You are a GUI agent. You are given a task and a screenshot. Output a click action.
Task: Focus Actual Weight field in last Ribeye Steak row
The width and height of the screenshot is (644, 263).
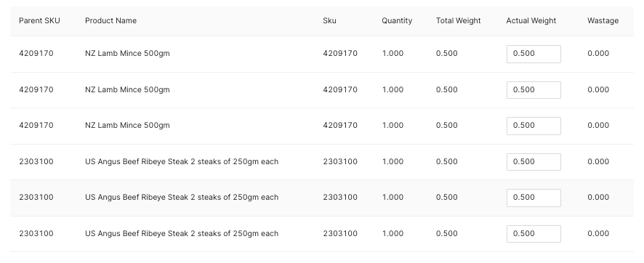[534, 234]
